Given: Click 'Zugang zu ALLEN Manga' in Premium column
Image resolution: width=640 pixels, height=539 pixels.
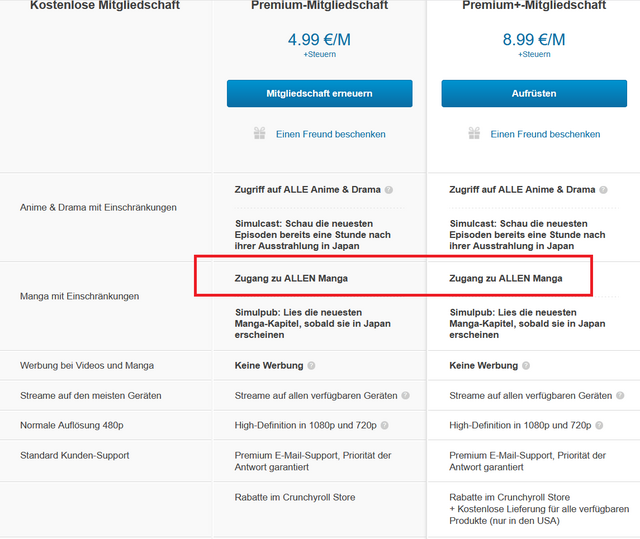Looking at the screenshot, I should coord(291,278).
